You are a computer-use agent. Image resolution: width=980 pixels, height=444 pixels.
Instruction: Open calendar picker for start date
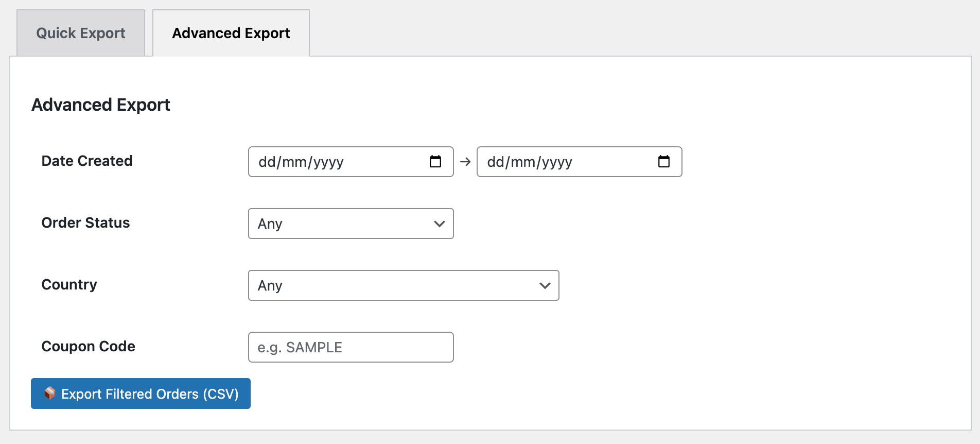point(435,162)
